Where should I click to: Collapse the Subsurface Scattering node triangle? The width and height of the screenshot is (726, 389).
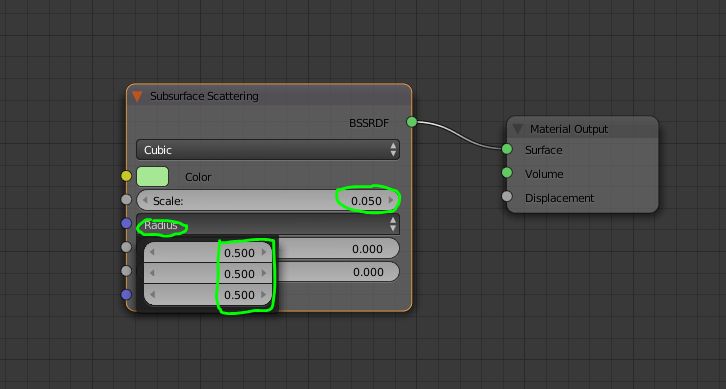pyautogui.click(x=137, y=96)
